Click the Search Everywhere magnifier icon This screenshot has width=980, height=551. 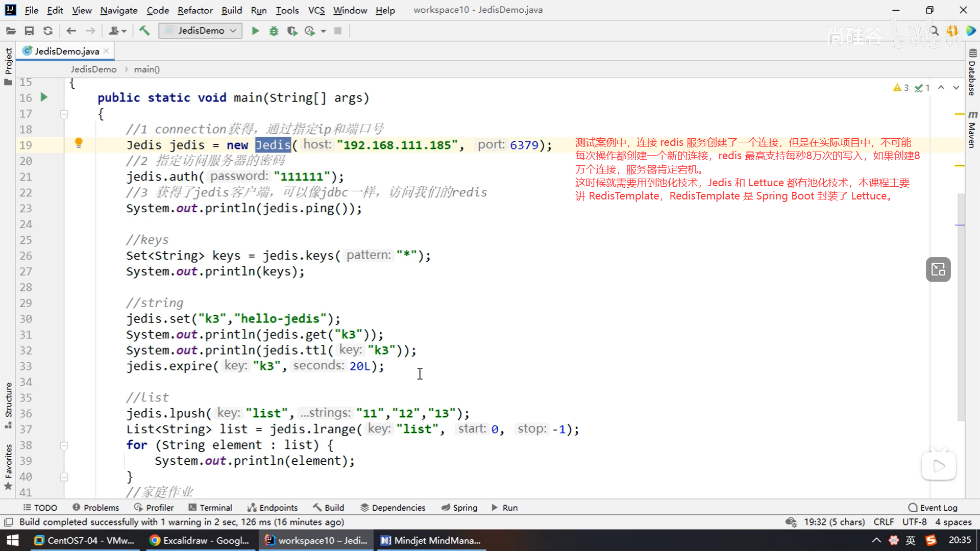934,31
